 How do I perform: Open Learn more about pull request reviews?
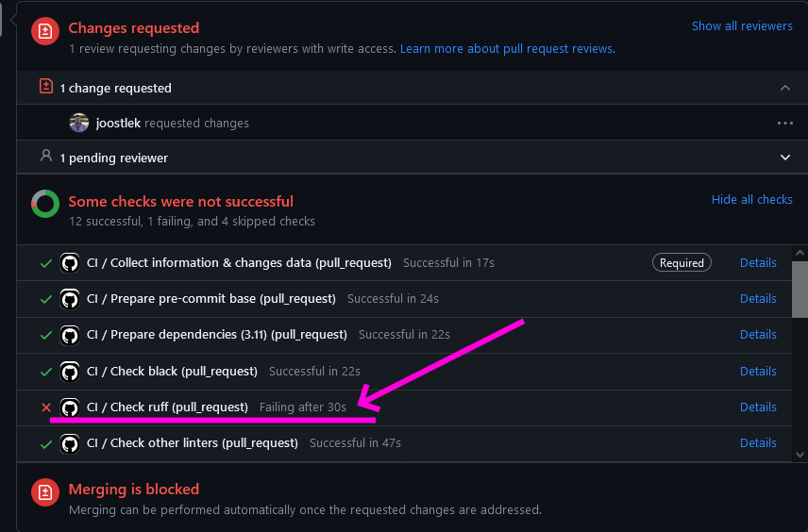tap(507, 48)
